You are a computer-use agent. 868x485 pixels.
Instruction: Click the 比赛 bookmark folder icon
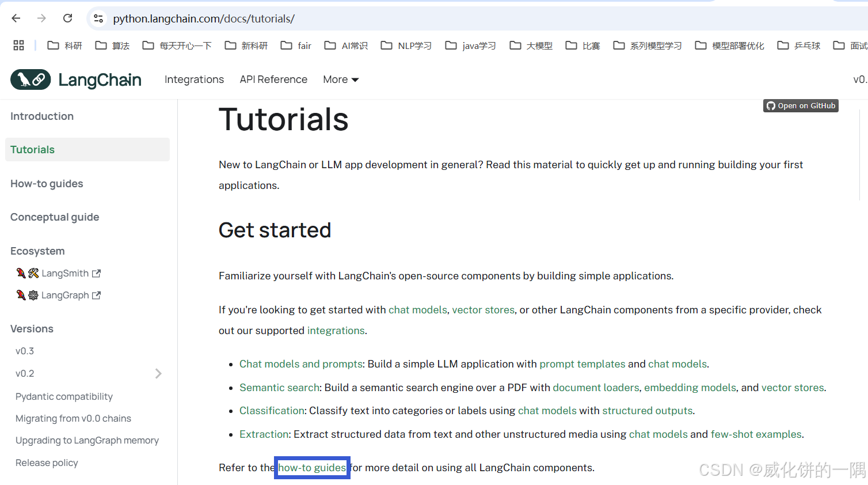(x=571, y=46)
